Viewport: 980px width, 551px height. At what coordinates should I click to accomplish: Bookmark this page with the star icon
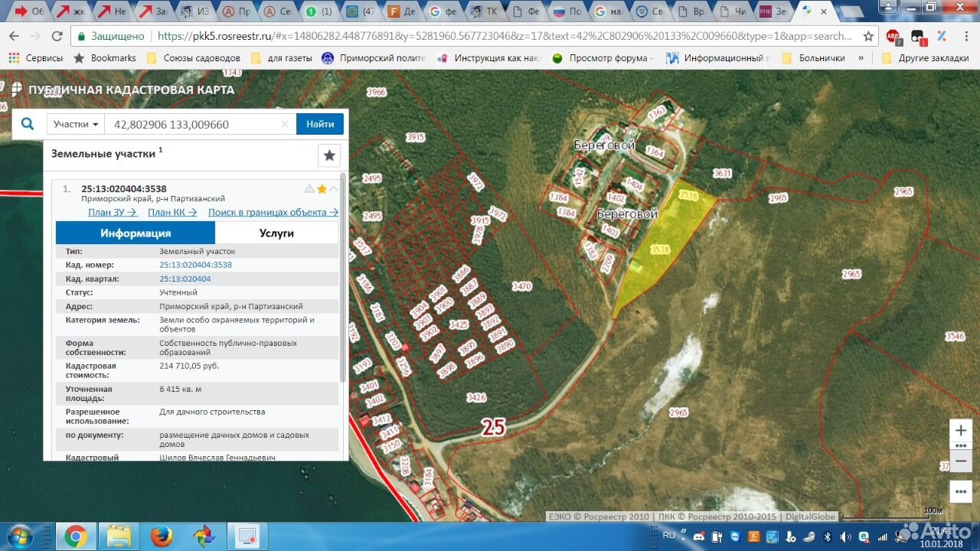point(868,36)
